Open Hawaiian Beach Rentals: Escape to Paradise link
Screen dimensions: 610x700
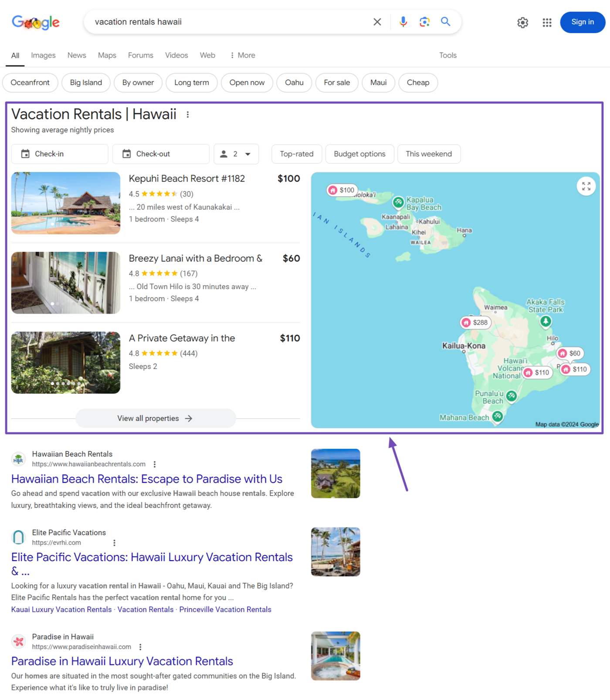pos(147,479)
